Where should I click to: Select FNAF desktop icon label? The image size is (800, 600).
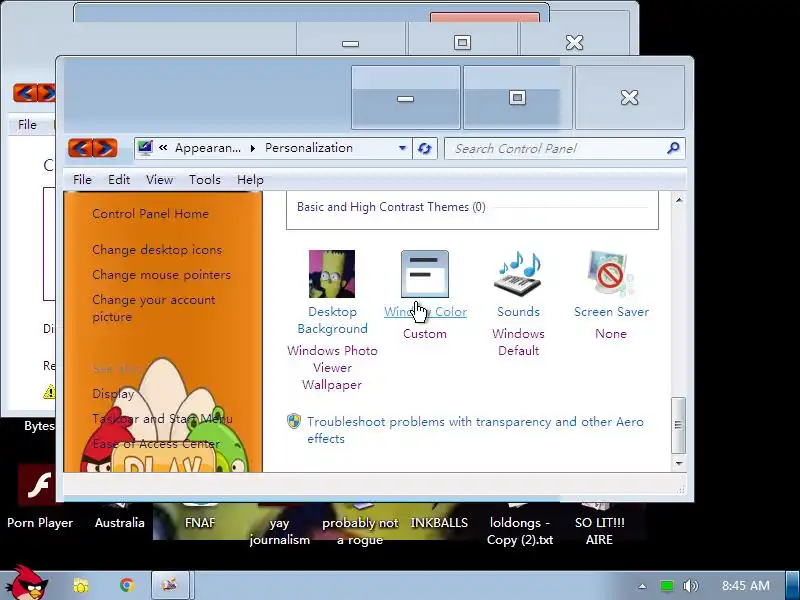pos(199,522)
